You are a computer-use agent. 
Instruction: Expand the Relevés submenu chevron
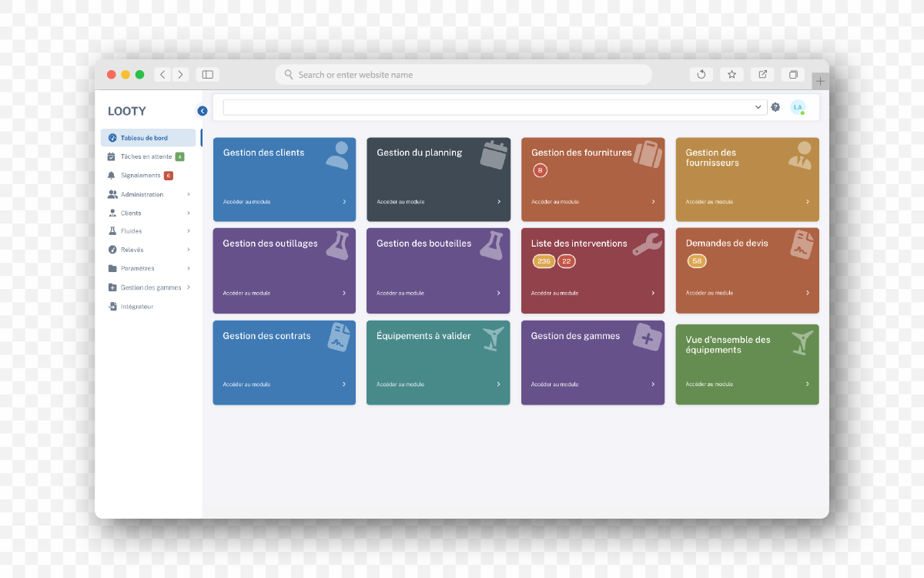point(189,250)
